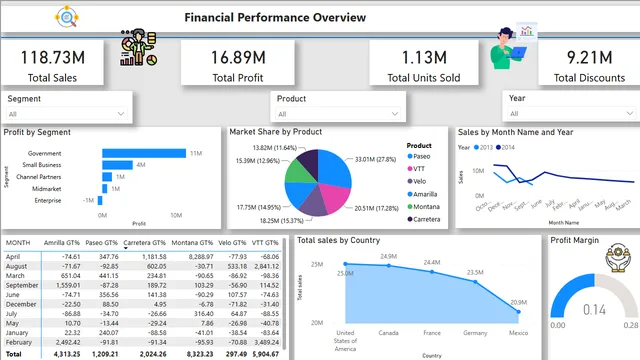The image size is (640, 360).
Task: Click the Canada data point 24.9M
Action: click(x=389, y=265)
